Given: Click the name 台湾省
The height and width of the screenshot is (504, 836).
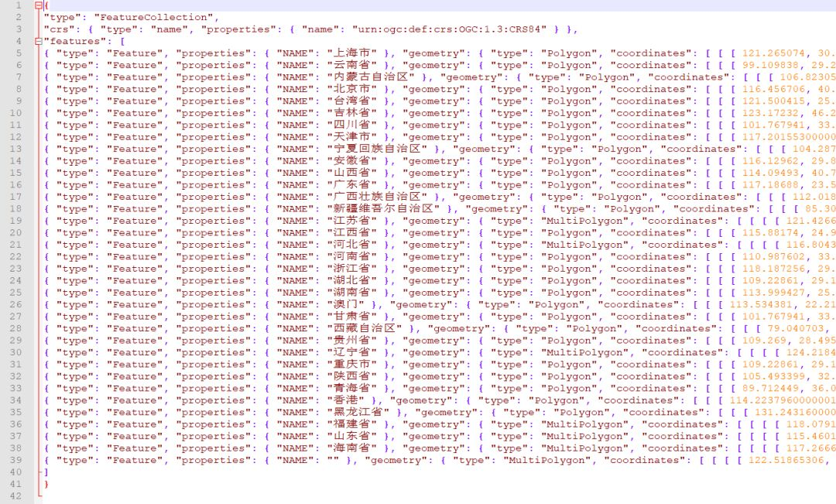Looking at the screenshot, I should click(351, 101).
